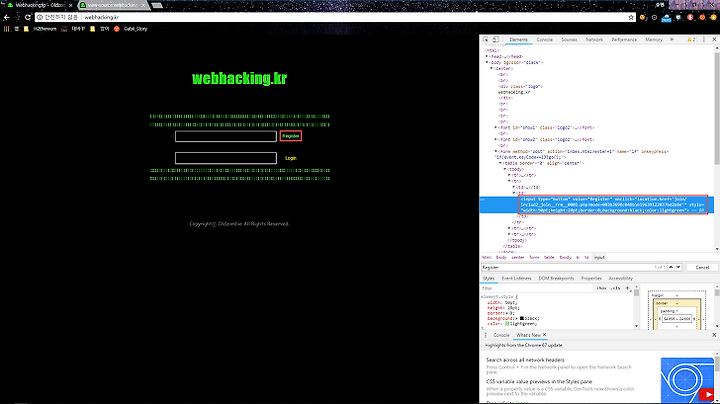
Task: Go to next search result arrow
Action: point(678,267)
